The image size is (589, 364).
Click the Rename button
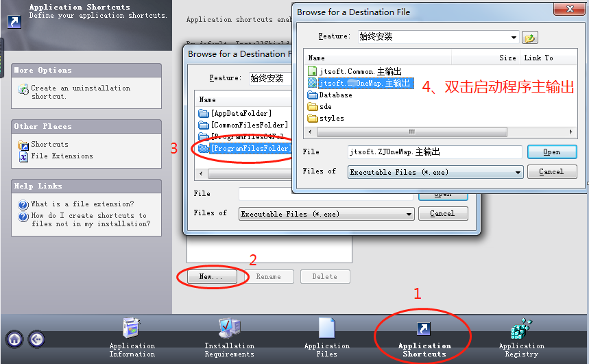[269, 276]
